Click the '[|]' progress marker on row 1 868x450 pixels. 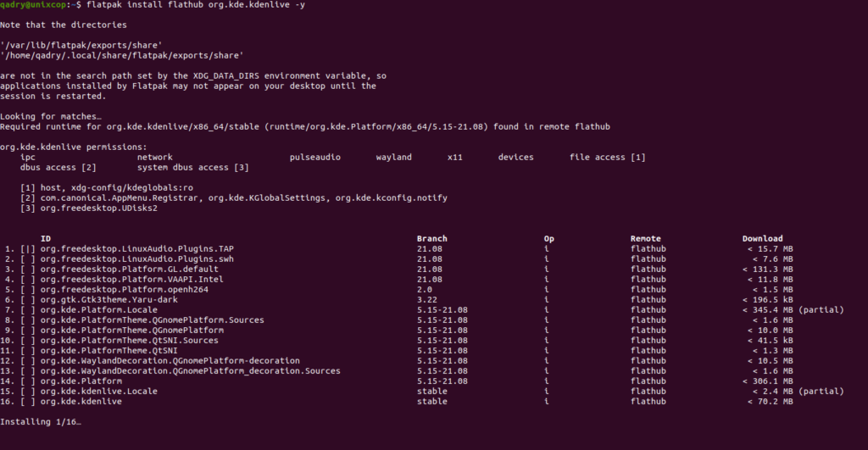pyautogui.click(x=28, y=248)
